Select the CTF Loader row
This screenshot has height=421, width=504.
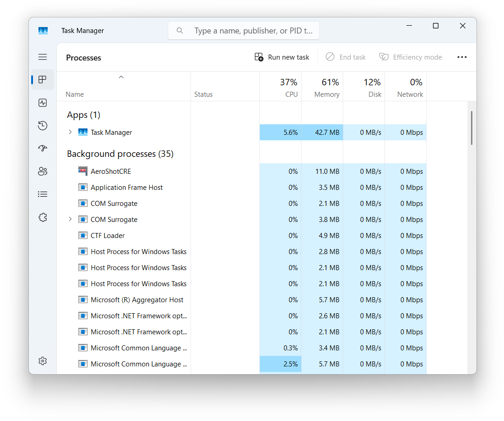[242, 236]
